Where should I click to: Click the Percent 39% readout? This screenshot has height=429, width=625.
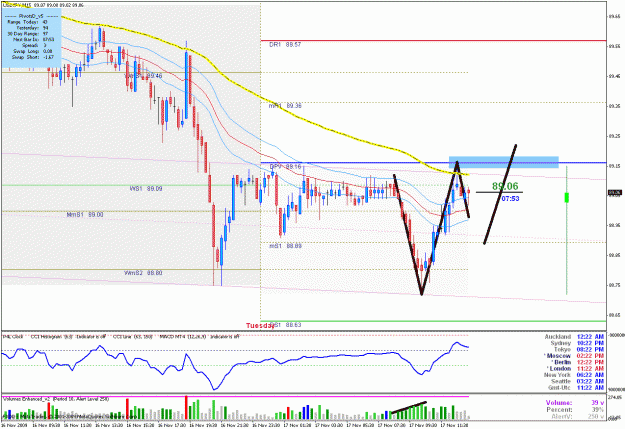click(576, 409)
